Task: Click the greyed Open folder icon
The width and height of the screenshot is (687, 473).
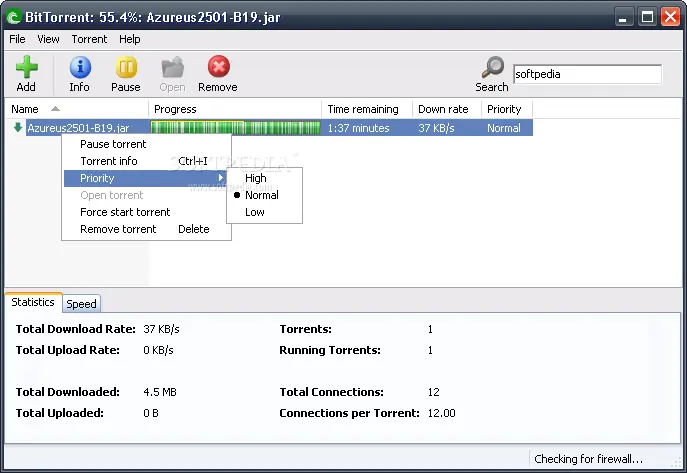Action: click(173, 67)
